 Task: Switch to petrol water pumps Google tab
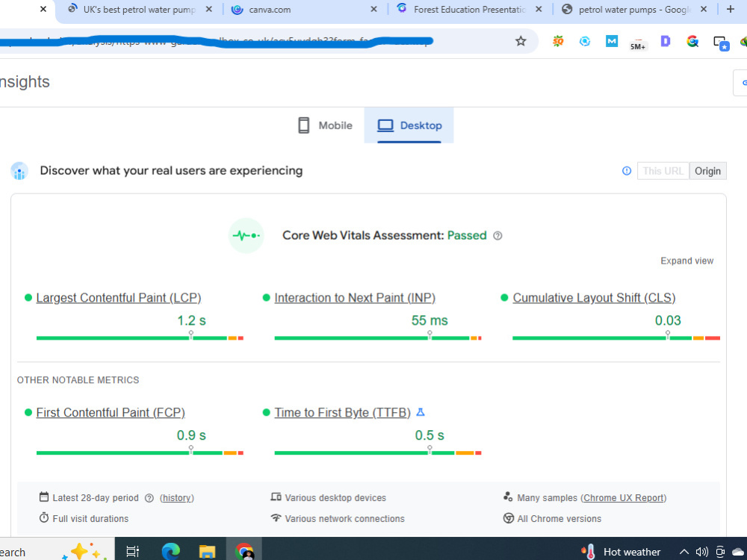click(634, 10)
